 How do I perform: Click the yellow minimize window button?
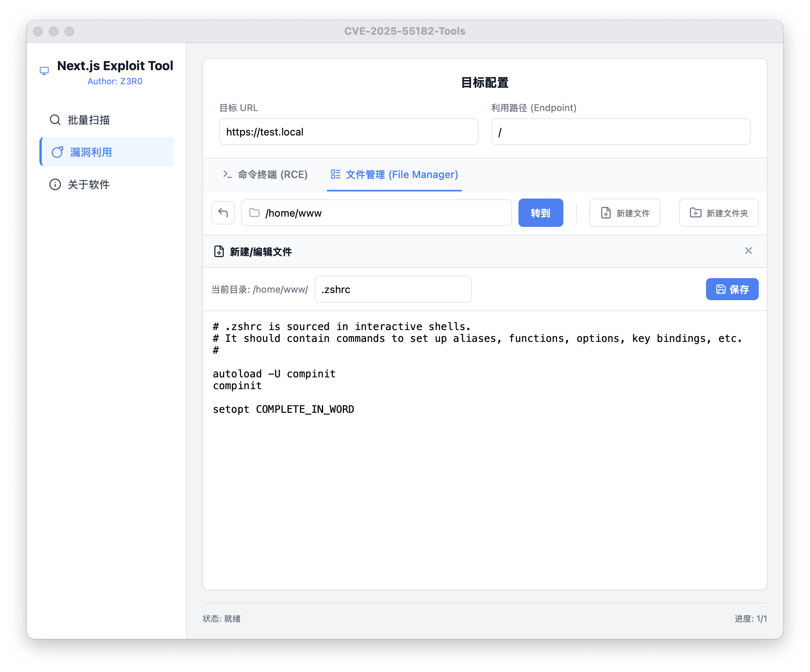click(54, 31)
